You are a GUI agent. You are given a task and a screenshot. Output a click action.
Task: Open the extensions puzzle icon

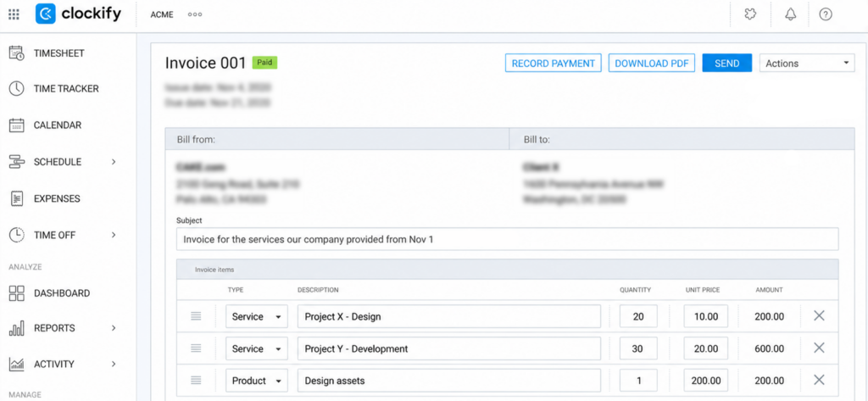751,14
